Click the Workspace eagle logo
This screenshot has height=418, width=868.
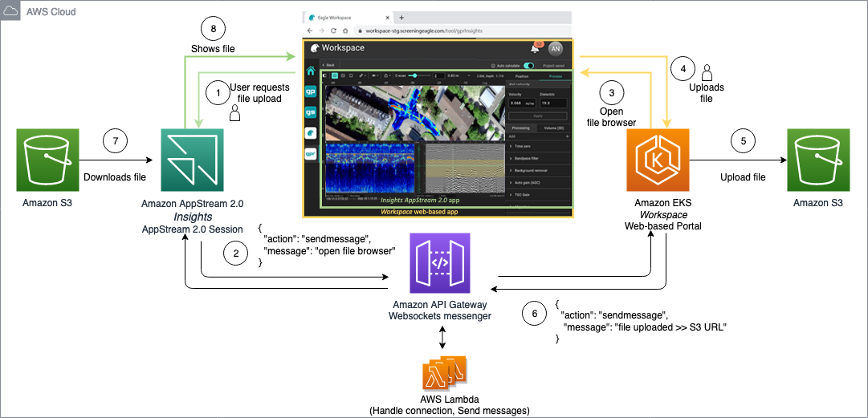click(315, 48)
